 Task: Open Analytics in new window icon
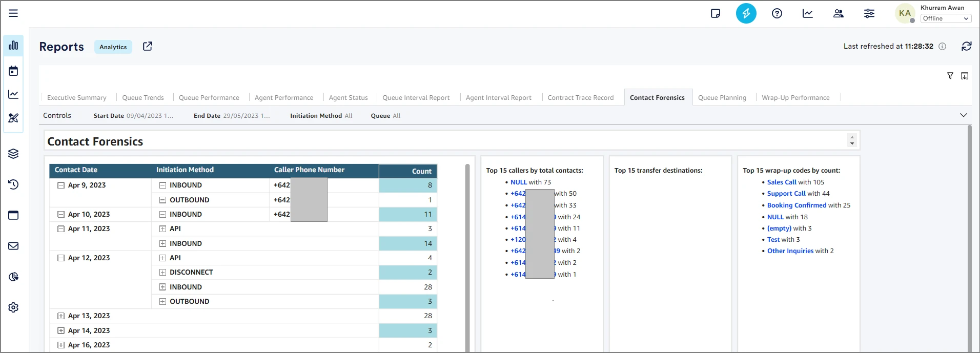coord(148,47)
